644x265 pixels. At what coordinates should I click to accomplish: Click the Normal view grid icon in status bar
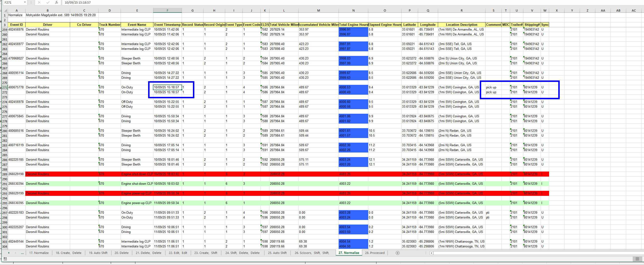[x=637, y=259]
